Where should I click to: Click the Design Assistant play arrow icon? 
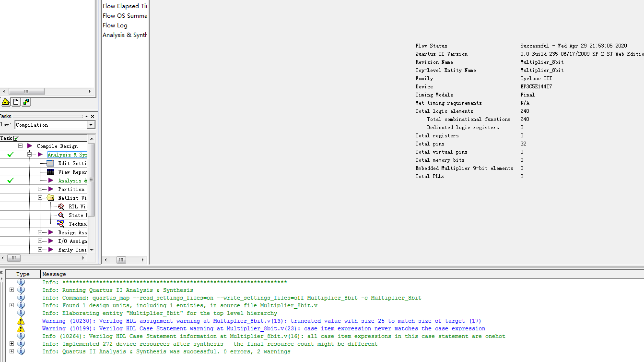pyautogui.click(x=51, y=232)
